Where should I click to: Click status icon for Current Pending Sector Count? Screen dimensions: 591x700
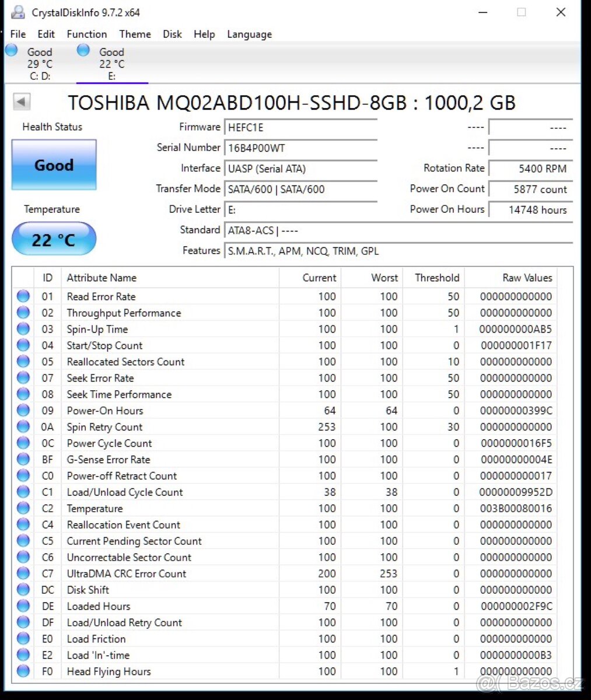tap(23, 541)
